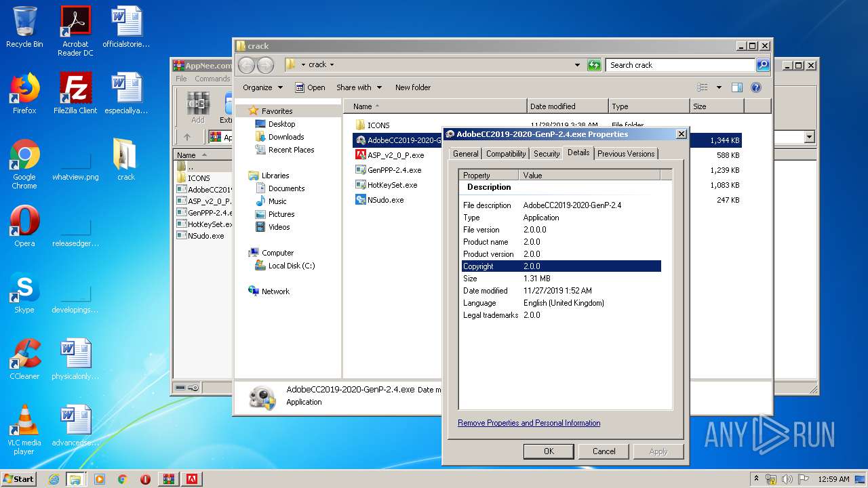The image size is (868, 488).
Task: Open the File menu in WinRAR
Action: [x=182, y=79]
